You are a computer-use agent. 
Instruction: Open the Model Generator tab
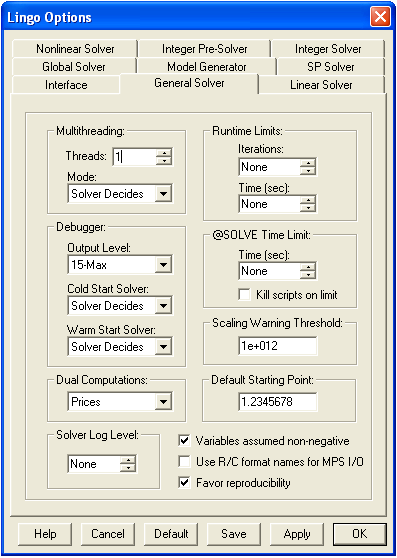coord(207,67)
